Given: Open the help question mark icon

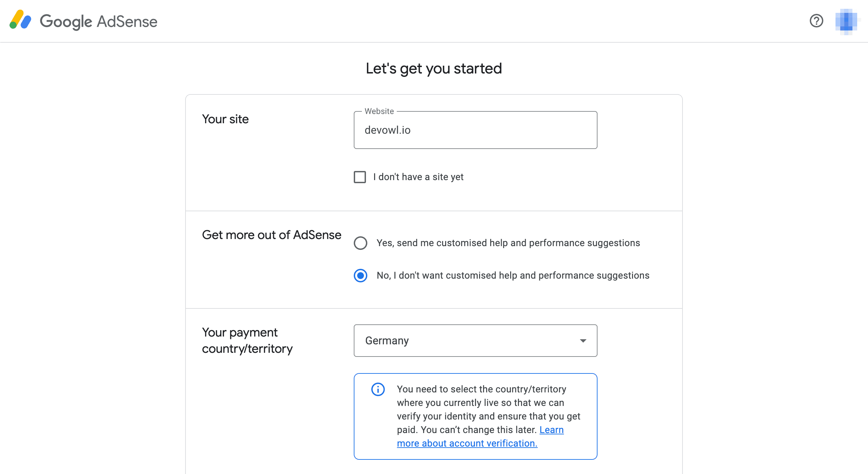Looking at the screenshot, I should pos(816,21).
